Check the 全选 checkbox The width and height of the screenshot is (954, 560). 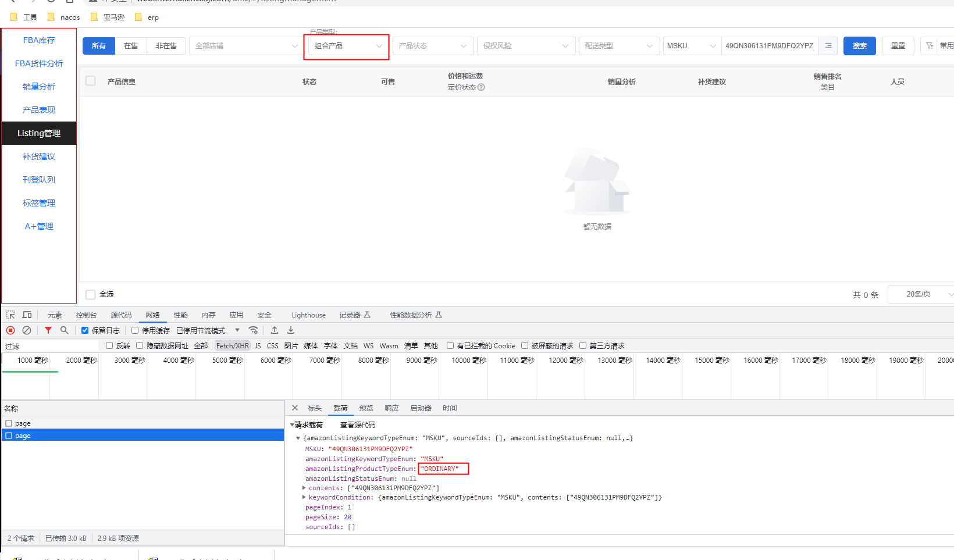[91, 294]
